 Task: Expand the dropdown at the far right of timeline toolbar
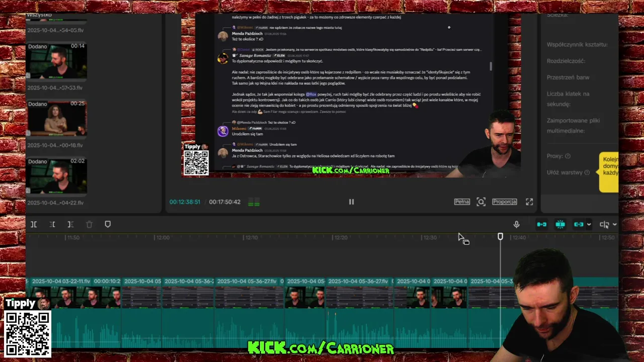[x=614, y=225]
